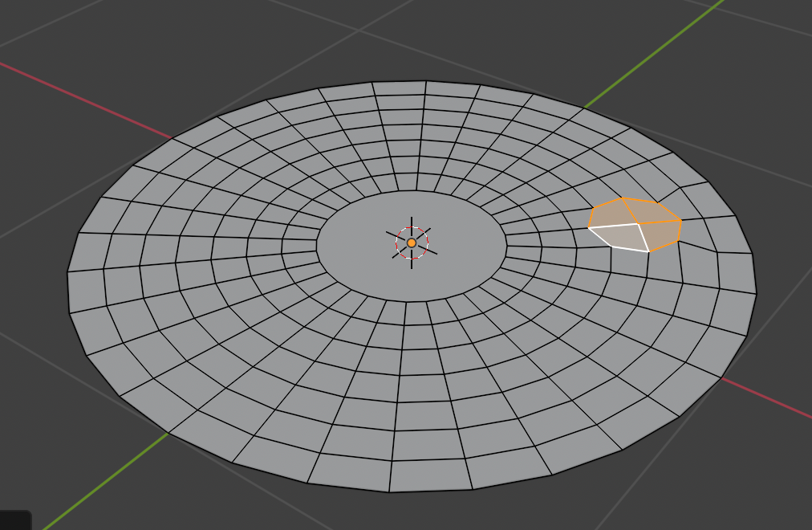Click the dark rounded panel in bottom-left corner

[14, 520]
